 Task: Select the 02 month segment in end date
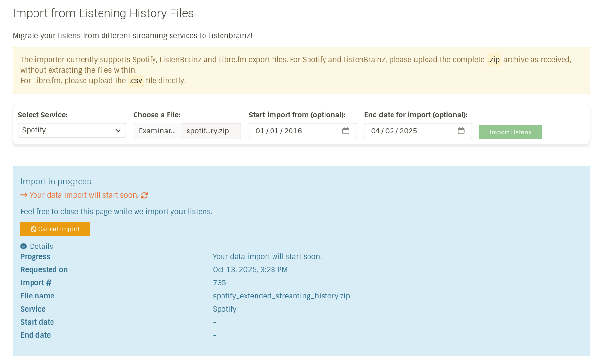[390, 131]
